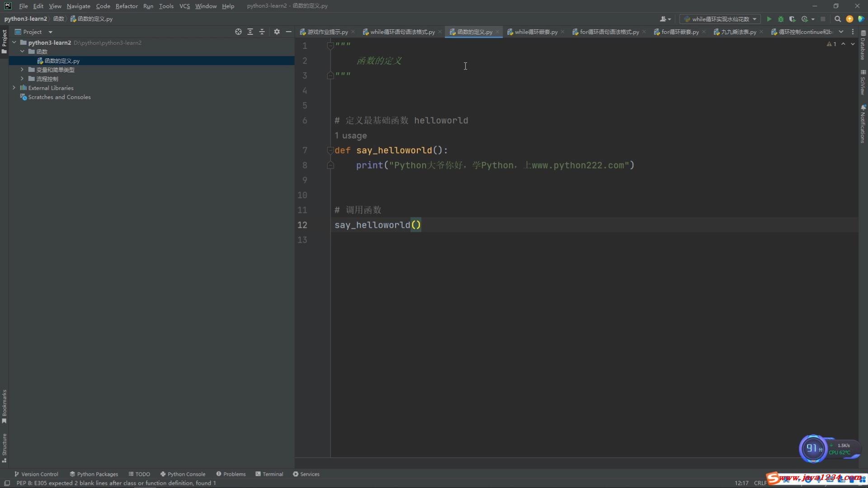Toggle the Python Packages tool window
Viewport: 868px width, 488px height.
click(x=94, y=474)
